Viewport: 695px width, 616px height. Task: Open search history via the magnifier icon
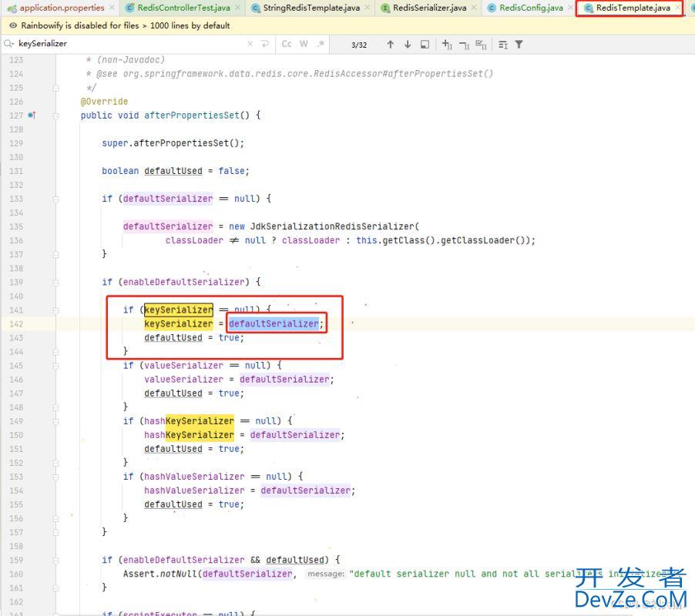click(9, 43)
